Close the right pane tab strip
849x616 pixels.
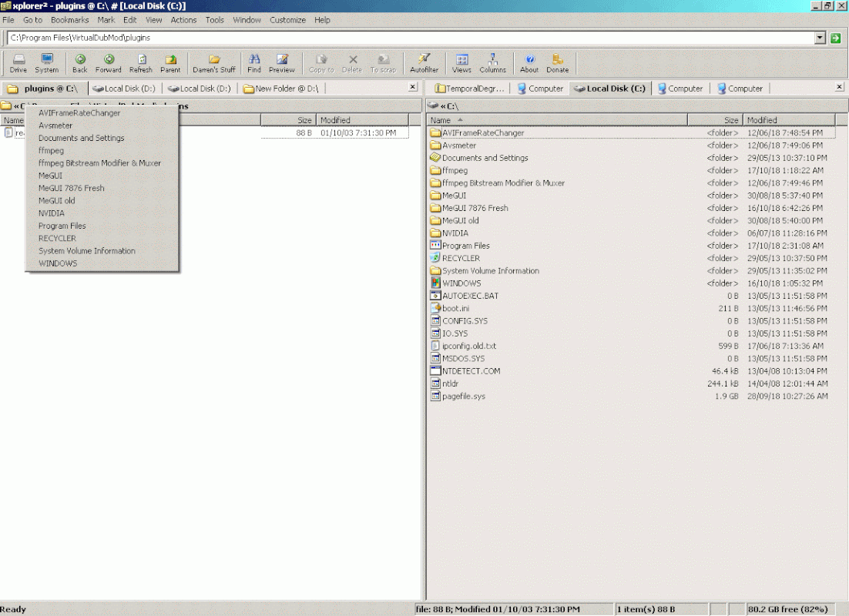pos(839,86)
